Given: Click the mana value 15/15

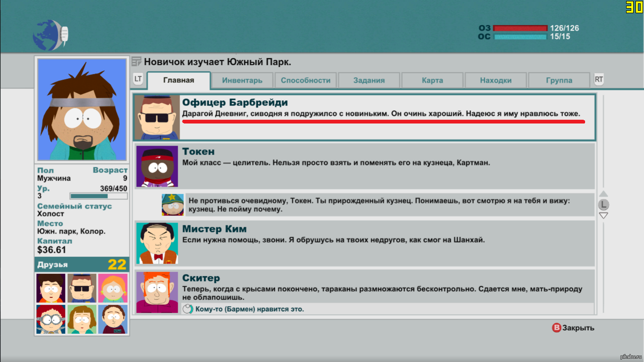Looking at the screenshot, I should (560, 36).
